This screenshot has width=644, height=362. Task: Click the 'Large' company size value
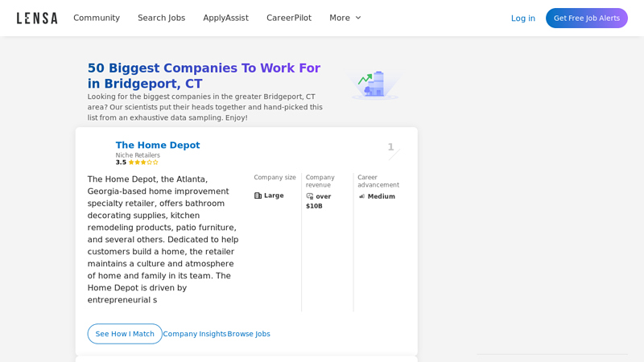274,195
